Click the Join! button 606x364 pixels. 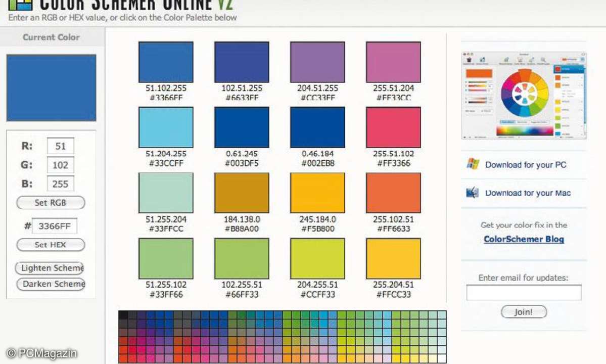click(524, 312)
